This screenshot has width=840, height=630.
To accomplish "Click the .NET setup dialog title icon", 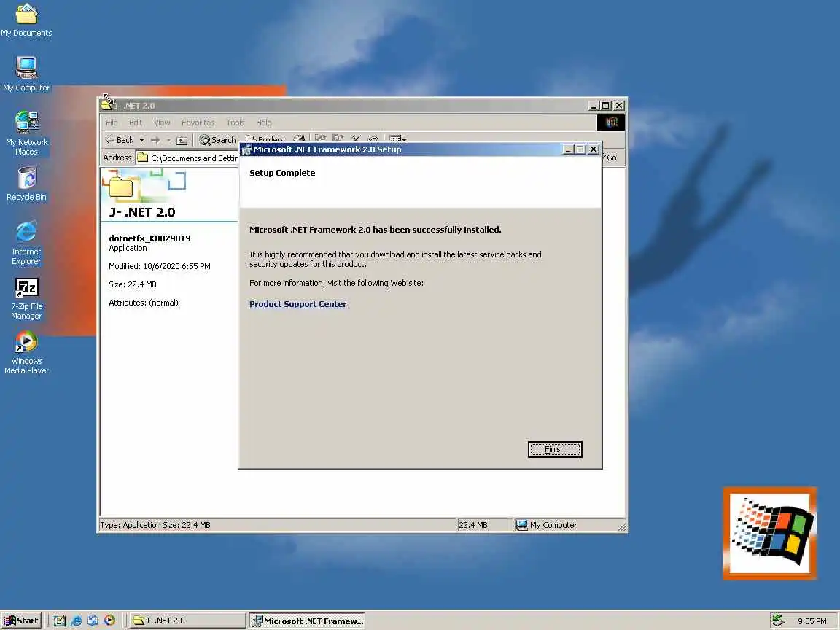I will [246, 149].
